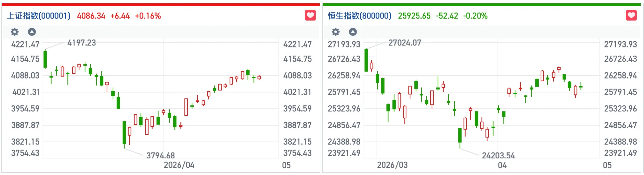644x175 pixels.
Task: Select the 24203.54 low point label
Action: tap(498, 155)
